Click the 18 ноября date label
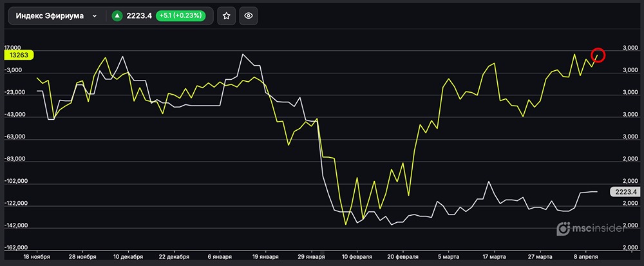 point(36,256)
